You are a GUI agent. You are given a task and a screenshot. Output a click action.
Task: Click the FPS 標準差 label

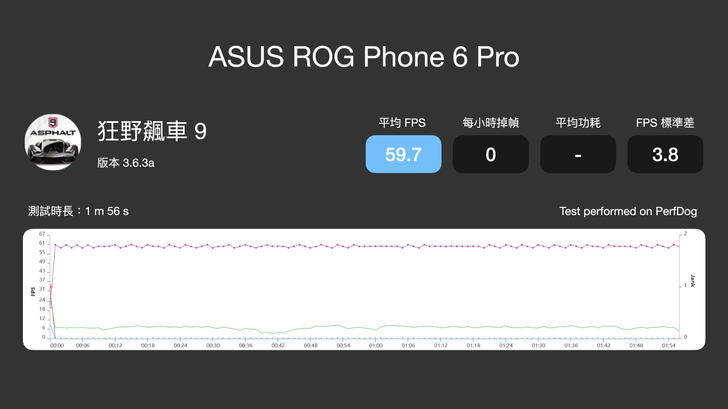pyautogui.click(x=665, y=123)
